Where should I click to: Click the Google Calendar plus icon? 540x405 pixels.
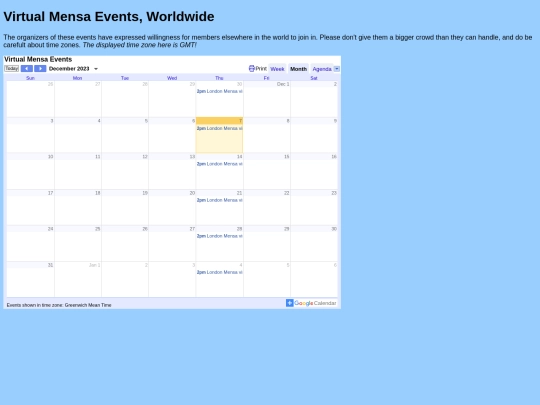coord(290,303)
